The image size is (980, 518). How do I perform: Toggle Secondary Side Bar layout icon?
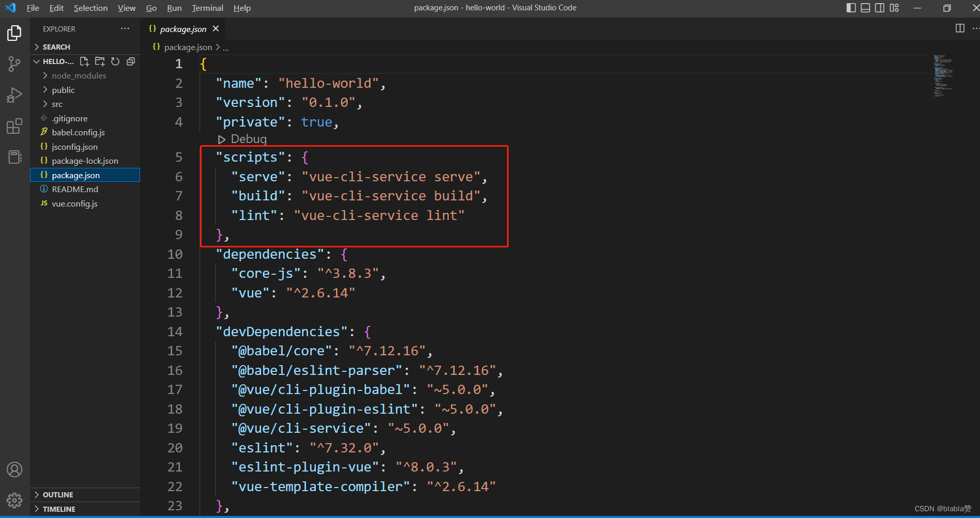[x=880, y=8]
